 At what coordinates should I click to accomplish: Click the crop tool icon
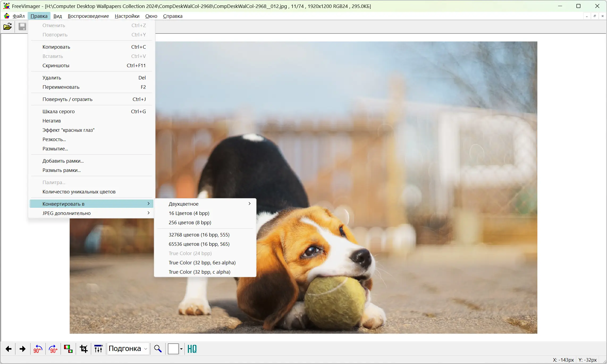[x=84, y=349]
